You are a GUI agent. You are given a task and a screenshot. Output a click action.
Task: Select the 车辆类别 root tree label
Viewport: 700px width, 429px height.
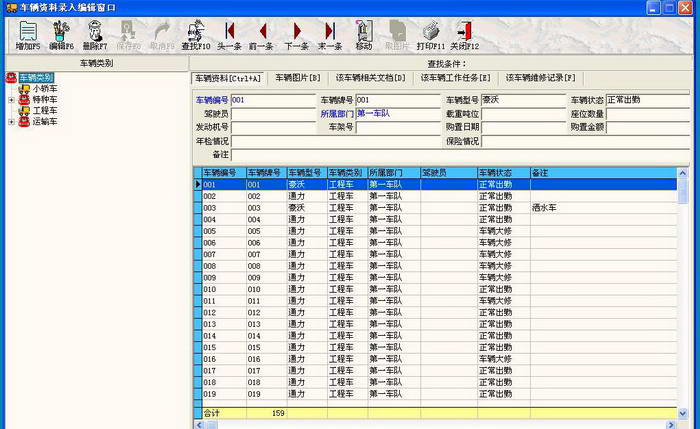36,78
